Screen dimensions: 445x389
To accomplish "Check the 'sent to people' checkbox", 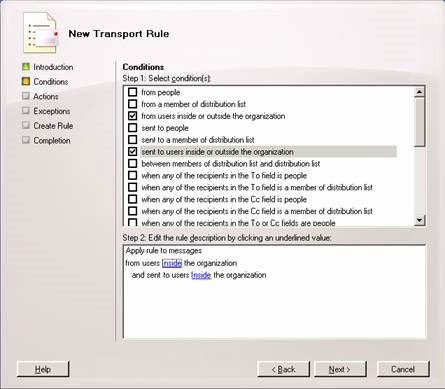I will click(133, 128).
